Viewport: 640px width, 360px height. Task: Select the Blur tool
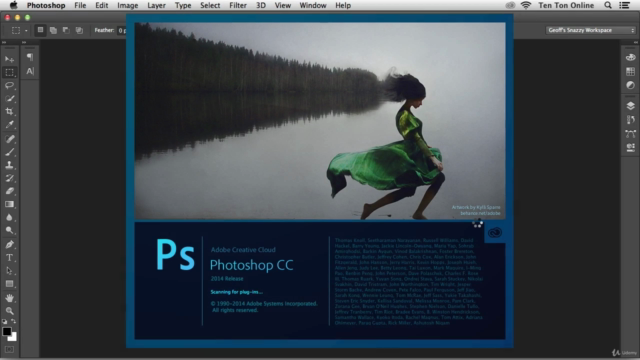(9, 217)
